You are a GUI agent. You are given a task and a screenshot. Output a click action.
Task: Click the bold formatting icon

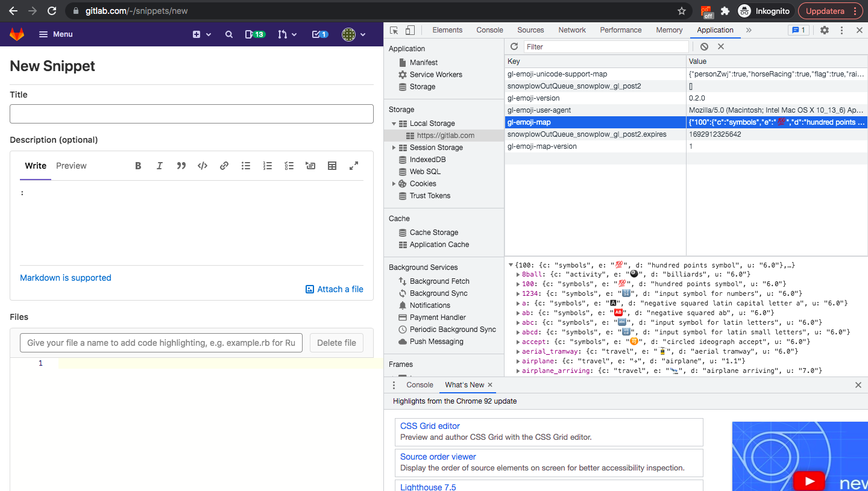(138, 166)
